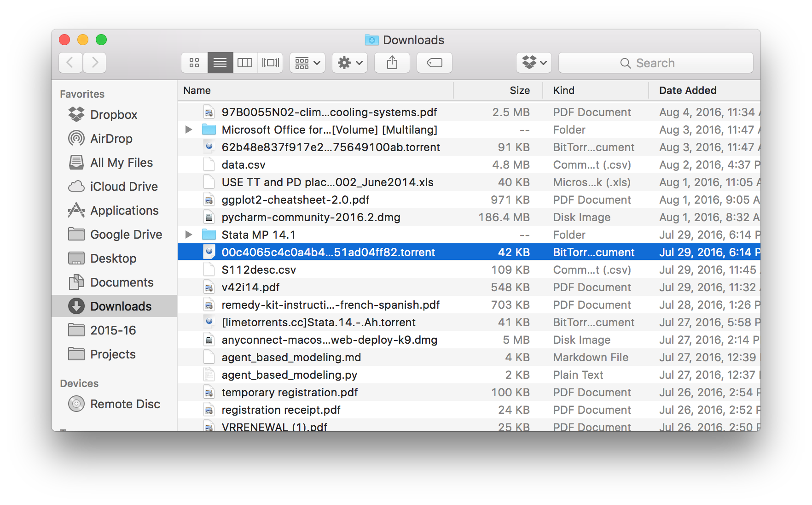Screen dimensions: 812x505
Task: Sort by the Size column
Action: [x=498, y=90]
